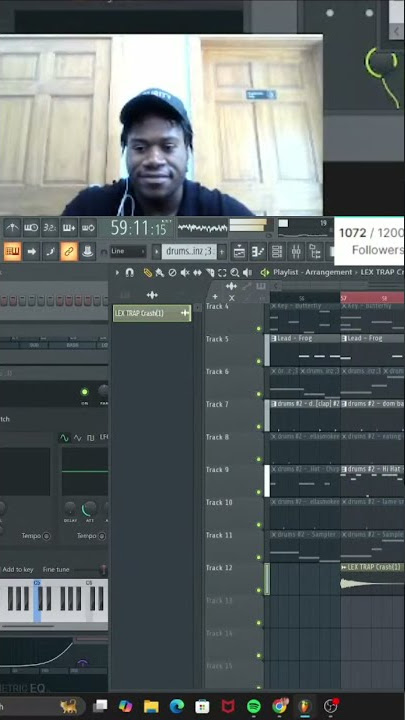Switch picker to audio clips tab
The height and width of the screenshot is (720, 405).
tap(152, 295)
